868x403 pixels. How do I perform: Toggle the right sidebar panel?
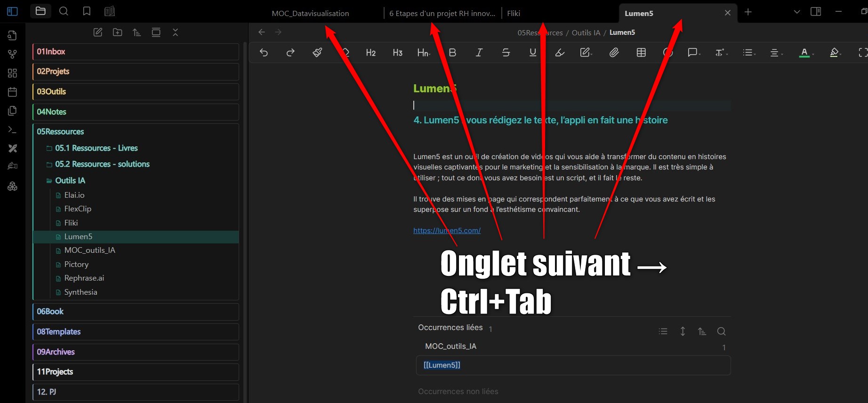click(x=816, y=11)
